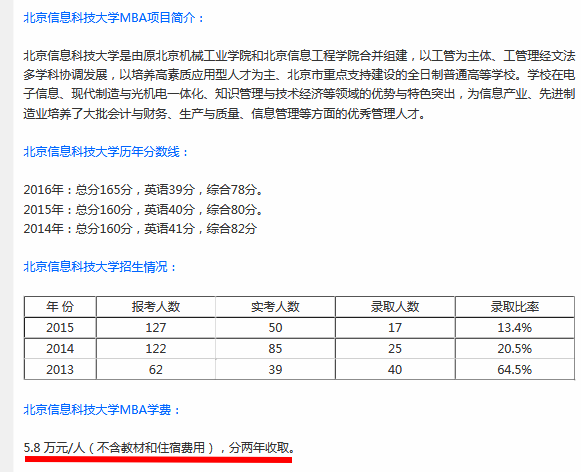This screenshot has height=472, width=581.
Task: Click year cell 2015 in table
Action: 60,328
